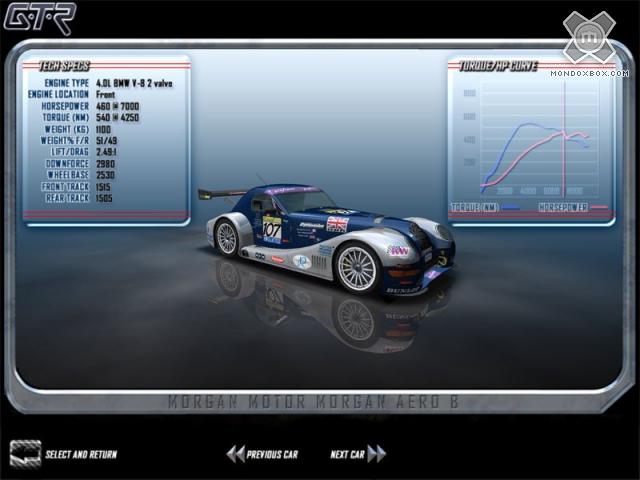This screenshot has width=640, height=480.
Task: Click the Torque/HP Curve panel header
Action: coord(499,65)
